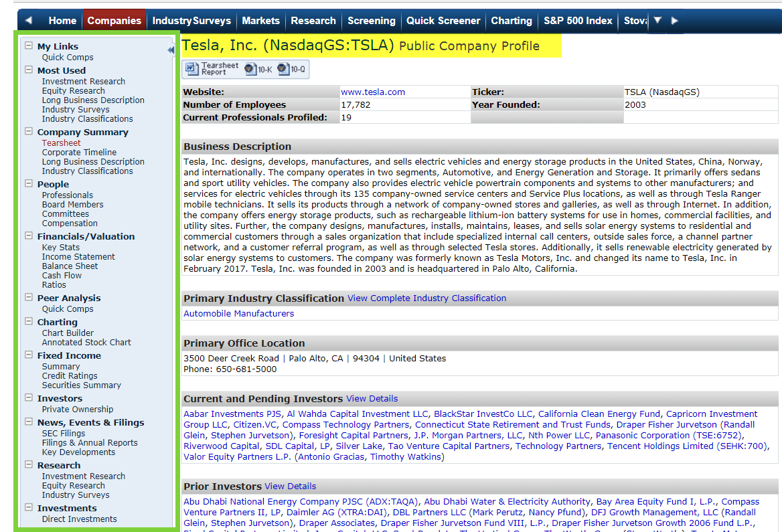Collapse the People section
The height and width of the screenshot is (532, 782).
point(29,183)
